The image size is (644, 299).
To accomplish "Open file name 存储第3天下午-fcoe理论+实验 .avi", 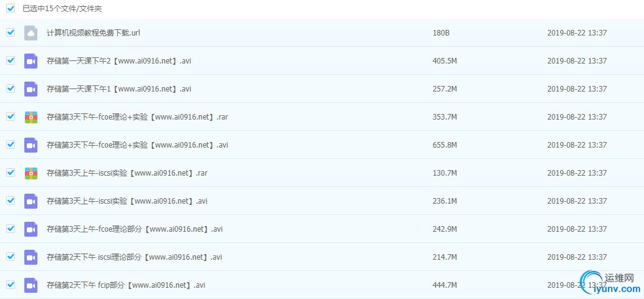I will tap(137, 145).
